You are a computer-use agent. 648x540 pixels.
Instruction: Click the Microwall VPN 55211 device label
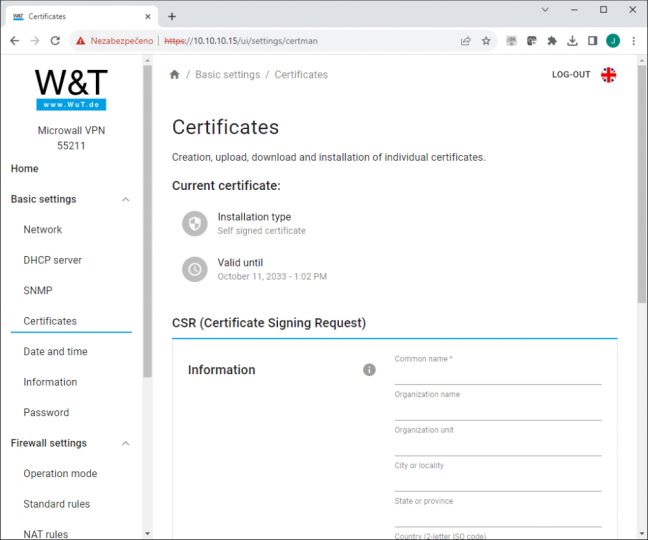(x=71, y=138)
